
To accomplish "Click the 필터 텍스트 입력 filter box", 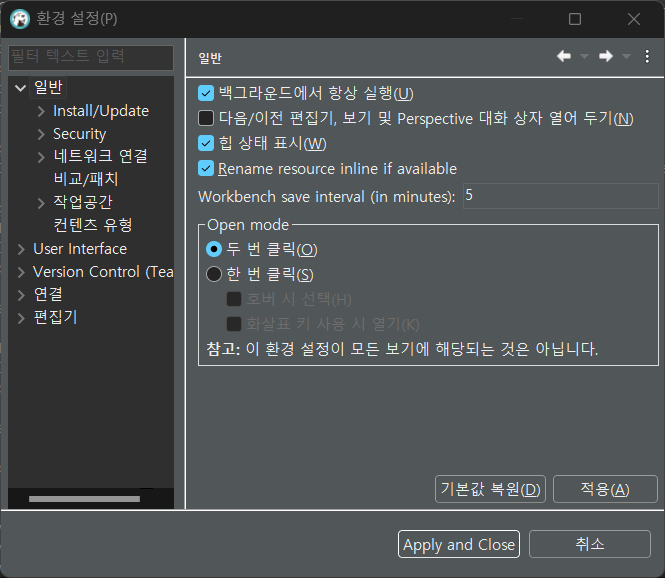I will click(91, 57).
